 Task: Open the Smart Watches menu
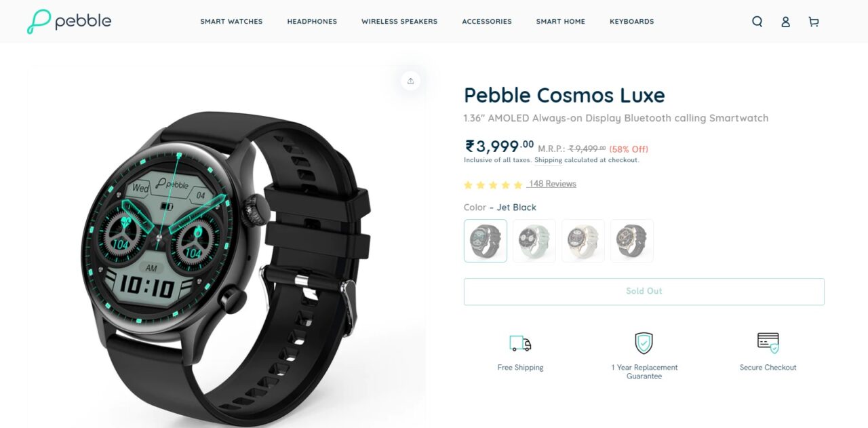[x=231, y=22]
